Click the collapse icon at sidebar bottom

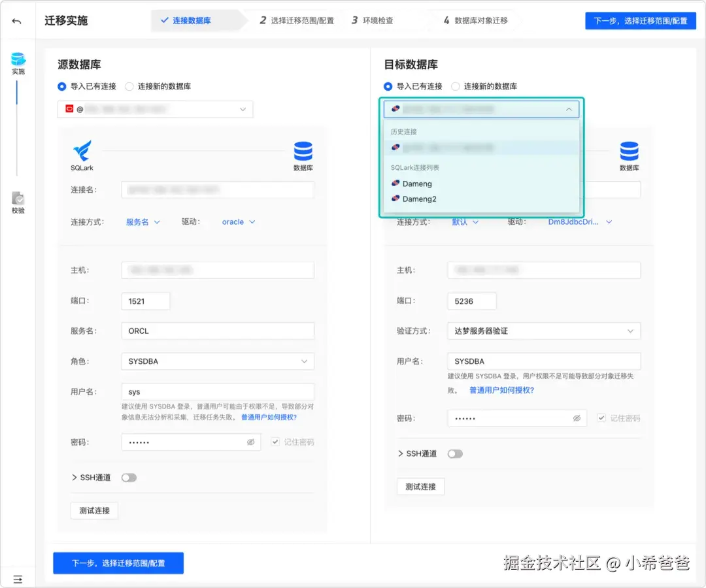pyautogui.click(x=18, y=579)
